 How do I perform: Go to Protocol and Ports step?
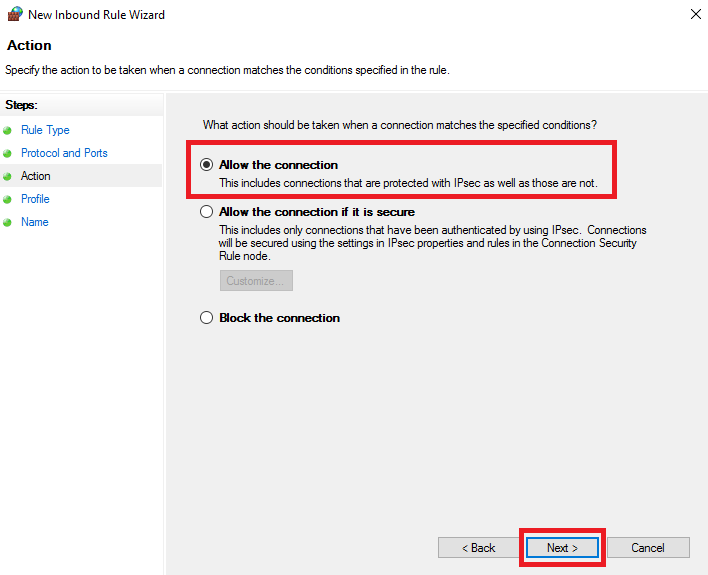click(64, 153)
